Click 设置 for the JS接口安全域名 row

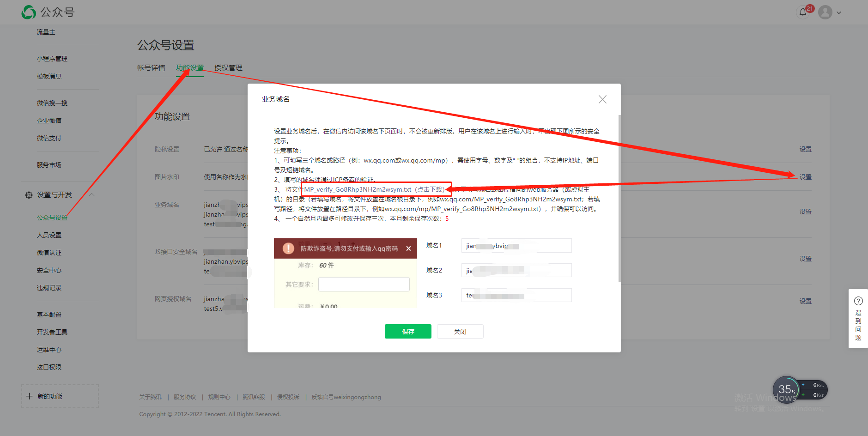805,259
